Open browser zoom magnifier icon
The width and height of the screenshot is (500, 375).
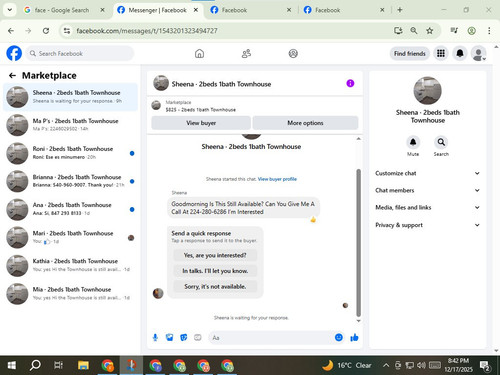tap(414, 31)
